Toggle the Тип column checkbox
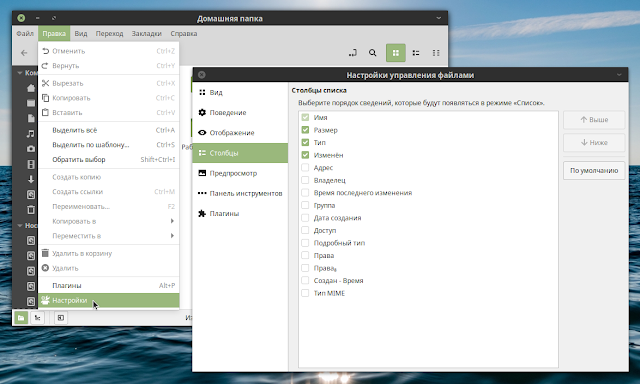Image resolution: width=640 pixels, height=384 pixels. (x=305, y=142)
